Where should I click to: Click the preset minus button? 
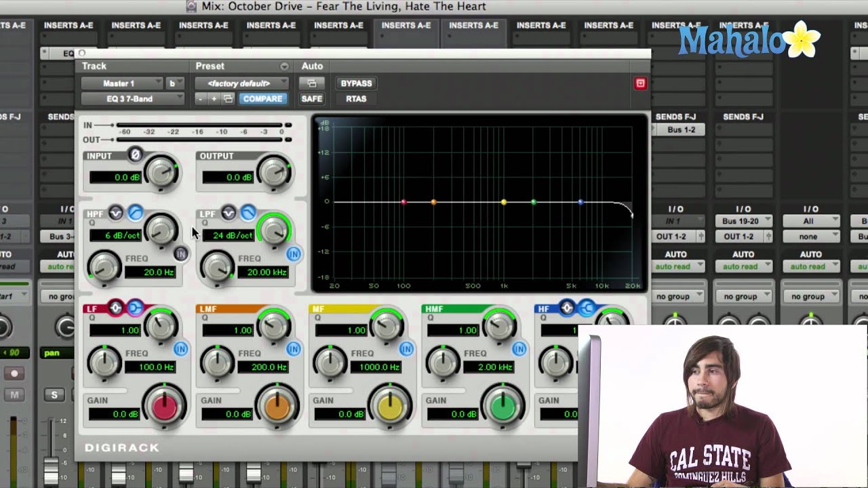(200, 99)
